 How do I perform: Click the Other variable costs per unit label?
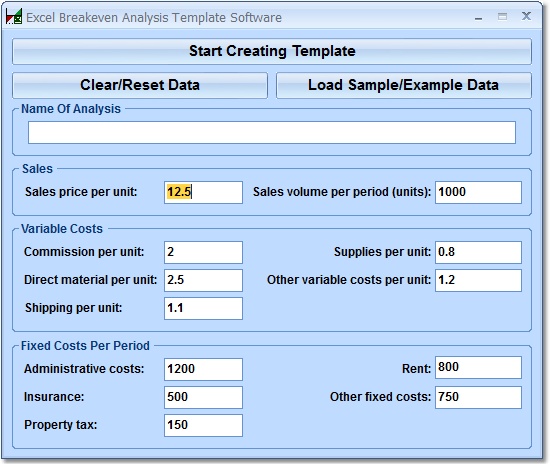tap(349, 280)
